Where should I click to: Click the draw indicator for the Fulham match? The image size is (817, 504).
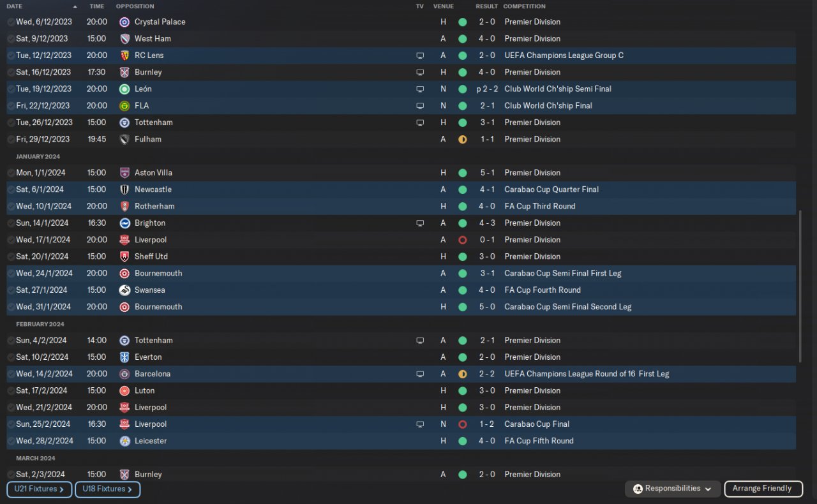pyautogui.click(x=462, y=139)
